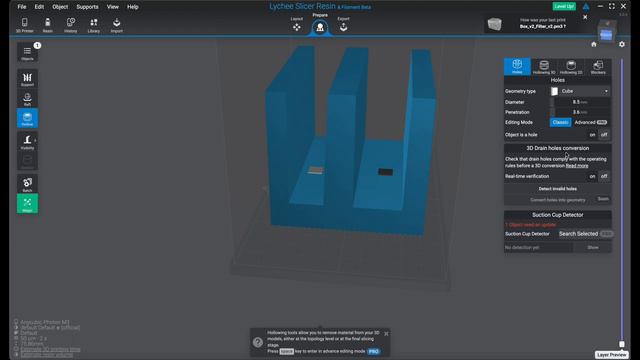Switch to the Prepare workspace icon
640x360 pixels.
pyautogui.click(x=320, y=26)
